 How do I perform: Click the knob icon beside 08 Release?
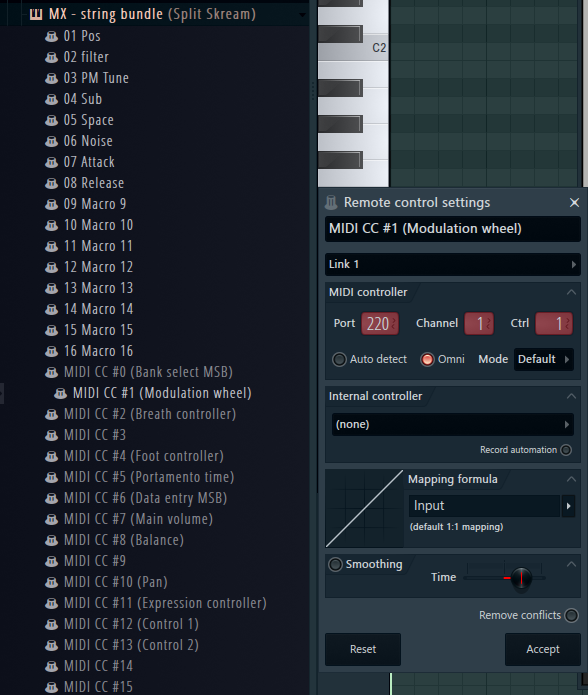(51, 183)
